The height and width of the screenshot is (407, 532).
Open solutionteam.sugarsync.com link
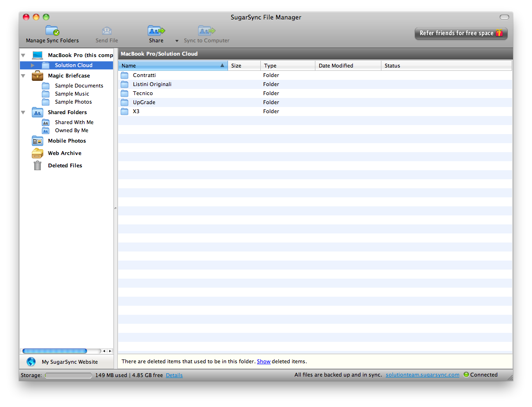[x=422, y=375]
